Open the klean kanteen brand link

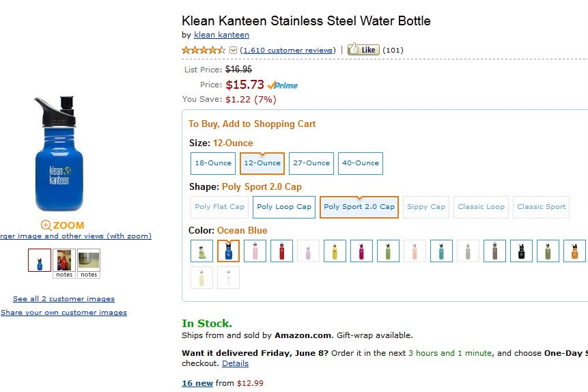click(x=221, y=35)
